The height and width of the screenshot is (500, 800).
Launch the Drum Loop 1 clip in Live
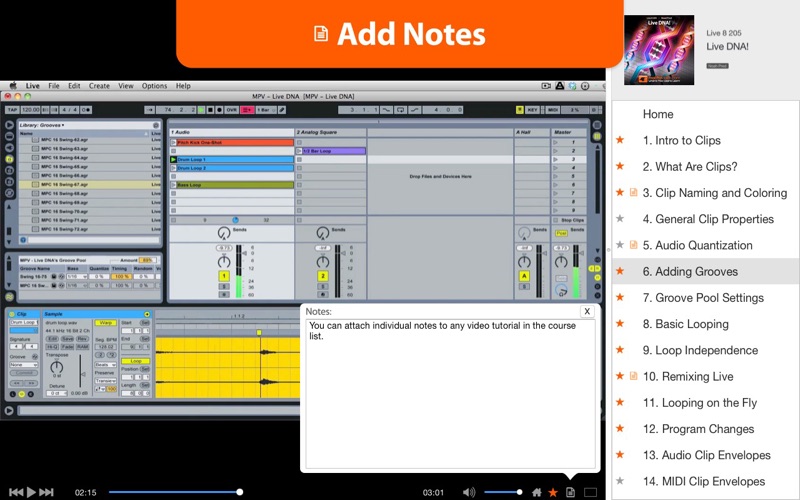pos(173,160)
